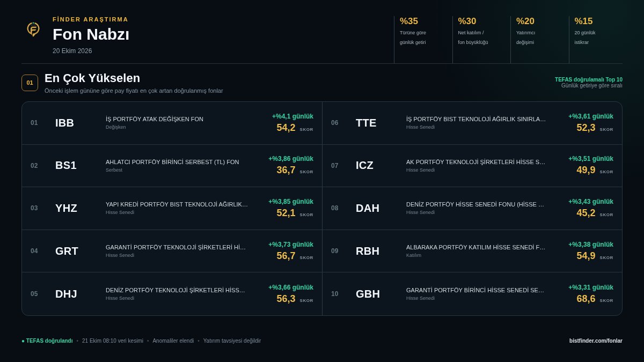Click ALBARAKA PORTFÖY KATILIM fund name
Screen dimensions: 644x362
point(476,247)
